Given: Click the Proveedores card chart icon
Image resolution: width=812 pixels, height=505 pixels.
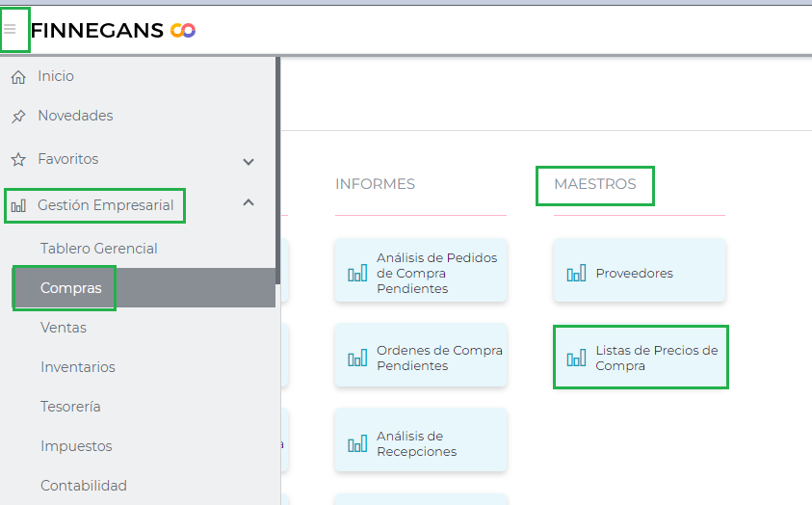Looking at the screenshot, I should [x=576, y=274].
